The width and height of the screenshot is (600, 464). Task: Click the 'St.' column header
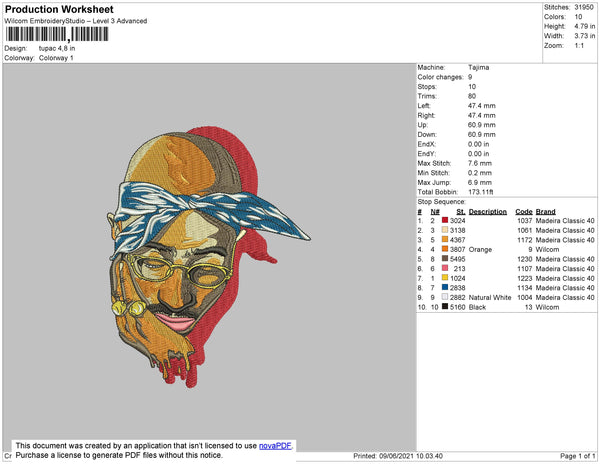point(461,212)
